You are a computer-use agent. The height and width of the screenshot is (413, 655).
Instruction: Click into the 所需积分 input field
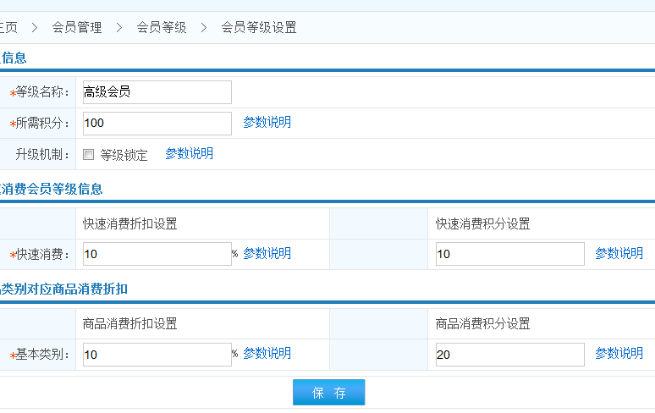click(x=156, y=123)
